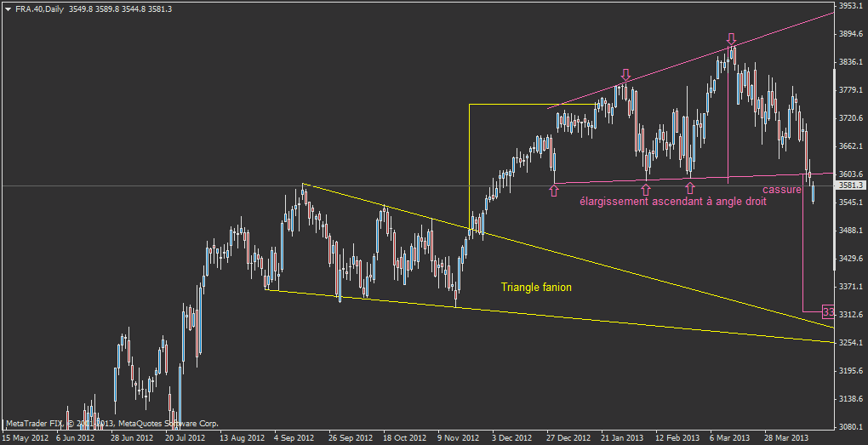Click the '18 Oct 2012' date label
The height and width of the screenshot is (445, 868).
(405, 437)
